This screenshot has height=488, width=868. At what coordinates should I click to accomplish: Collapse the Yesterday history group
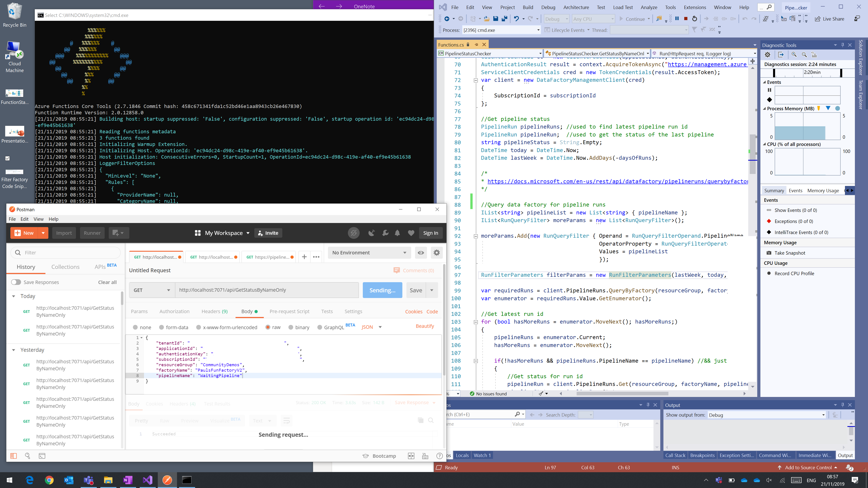point(14,350)
